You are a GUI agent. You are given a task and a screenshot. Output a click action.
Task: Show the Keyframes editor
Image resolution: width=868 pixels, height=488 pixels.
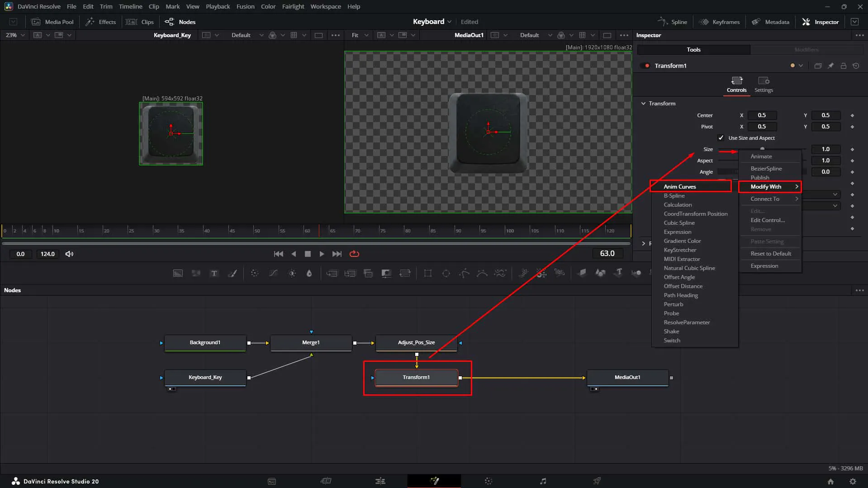click(x=719, y=22)
